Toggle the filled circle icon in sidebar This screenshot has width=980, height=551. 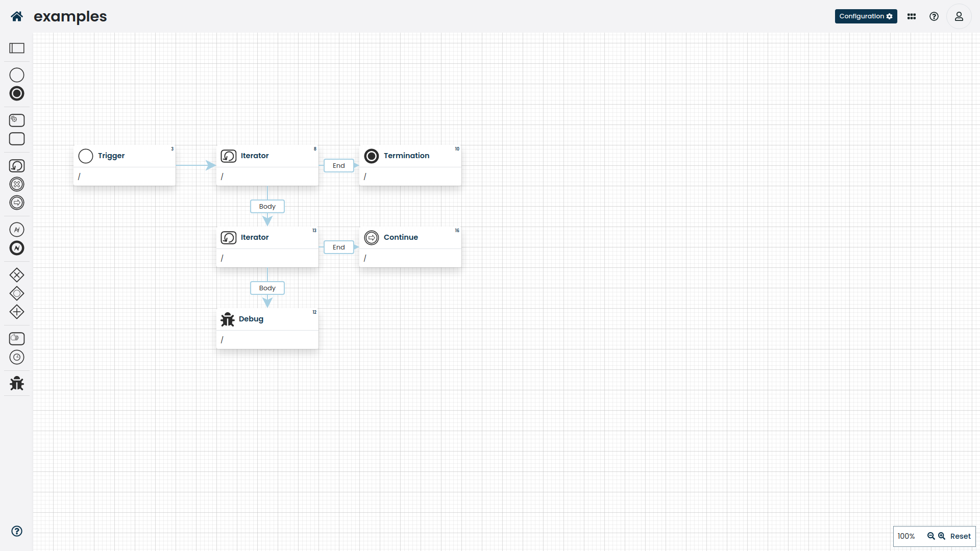tap(17, 93)
